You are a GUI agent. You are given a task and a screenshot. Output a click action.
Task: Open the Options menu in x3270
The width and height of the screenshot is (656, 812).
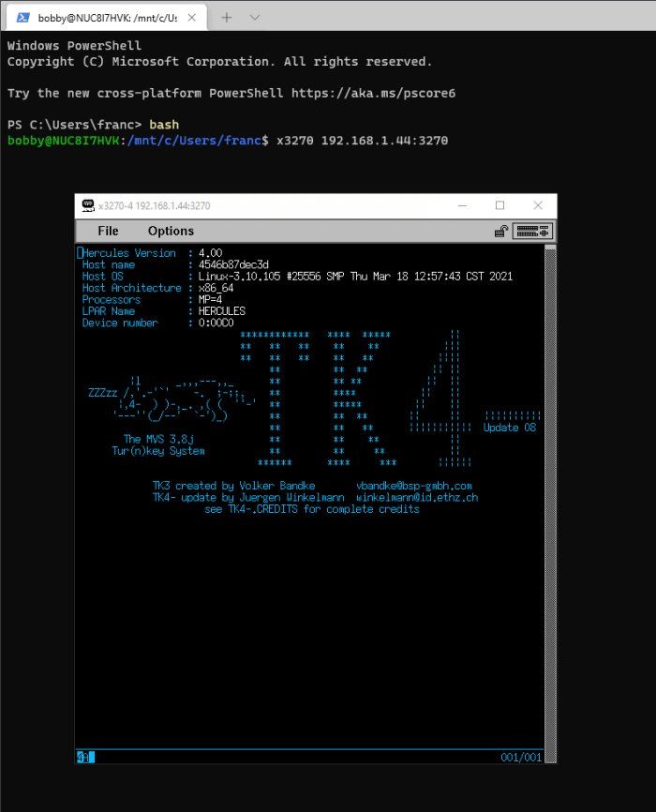(x=171, y=231)
